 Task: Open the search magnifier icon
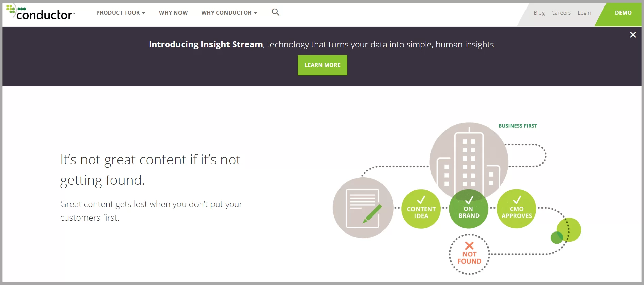pos(276,12)
